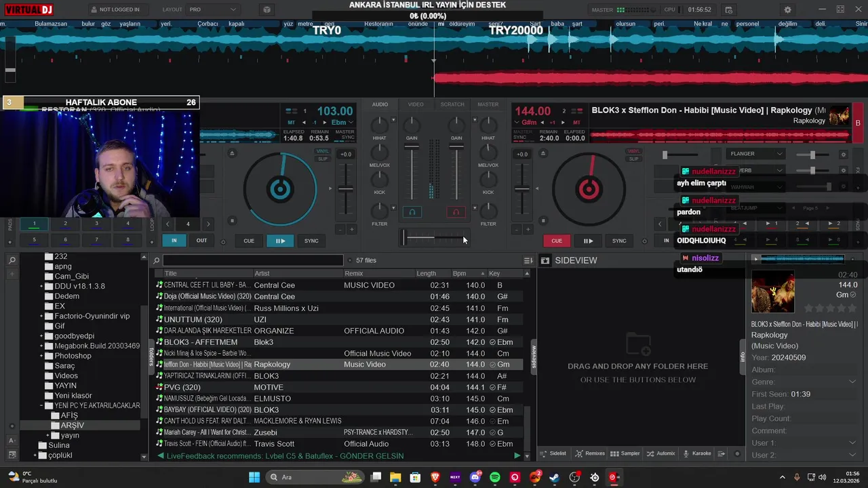868x488 pixels.
Task: Toggle SLIP mode on left deck
Action: point(323,159)
